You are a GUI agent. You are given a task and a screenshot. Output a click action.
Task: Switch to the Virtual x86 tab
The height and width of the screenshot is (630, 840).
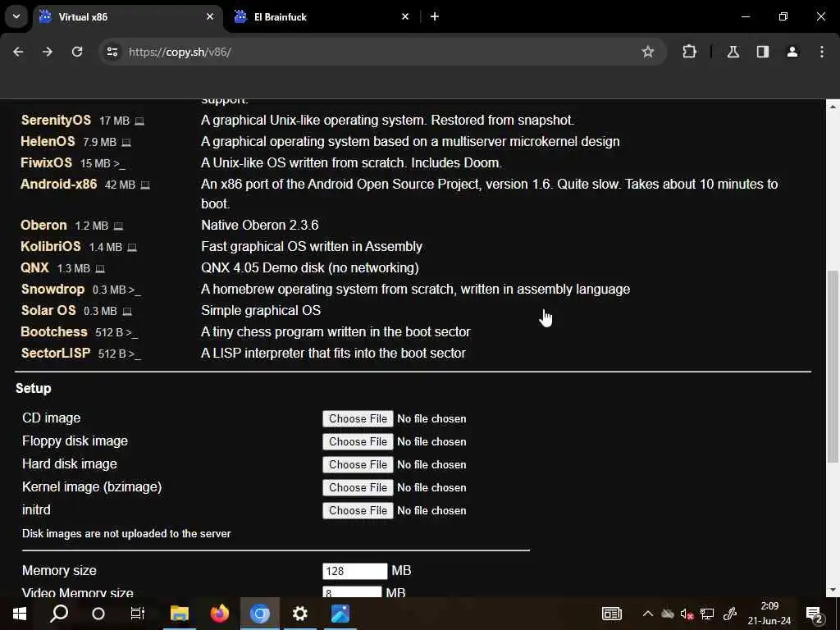coord(127,17)
